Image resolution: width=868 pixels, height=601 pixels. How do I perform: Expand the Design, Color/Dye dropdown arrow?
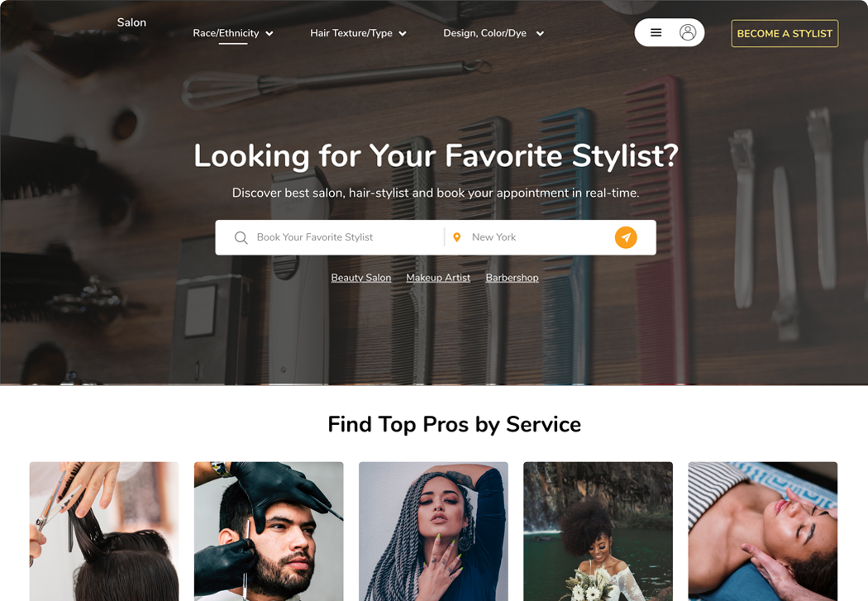[x=540, y=34]
